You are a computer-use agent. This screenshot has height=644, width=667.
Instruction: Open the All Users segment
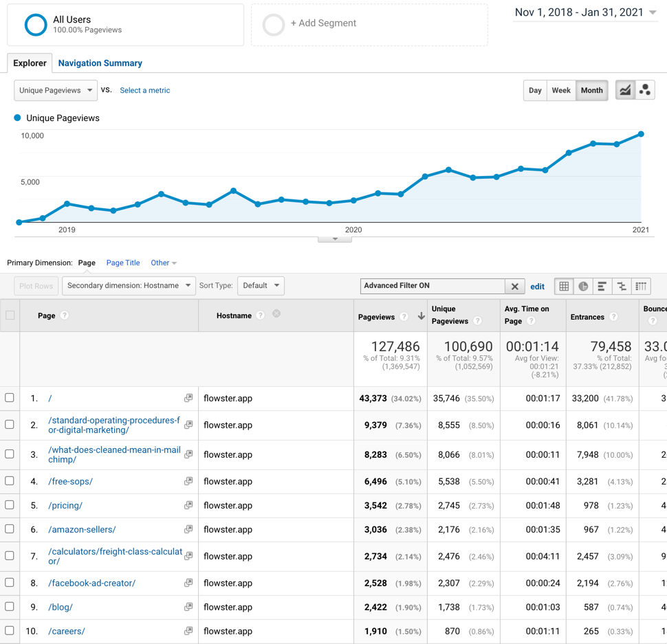point(125,25)
